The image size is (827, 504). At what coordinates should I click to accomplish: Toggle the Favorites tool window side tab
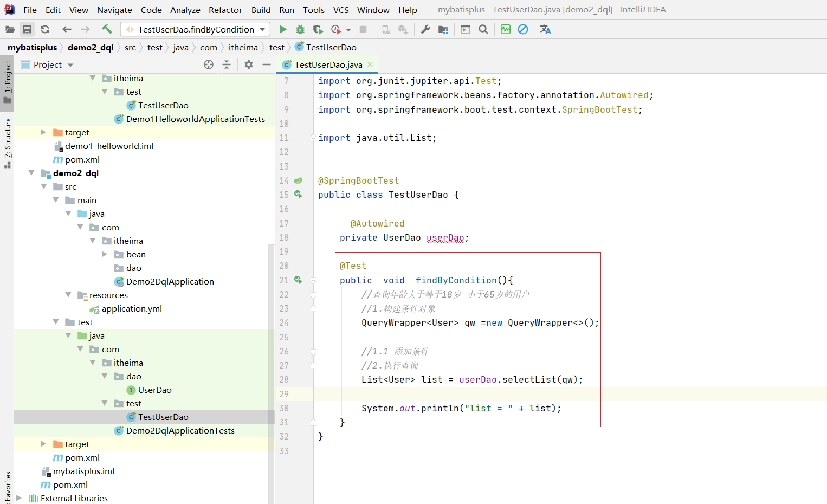(8, 487)
